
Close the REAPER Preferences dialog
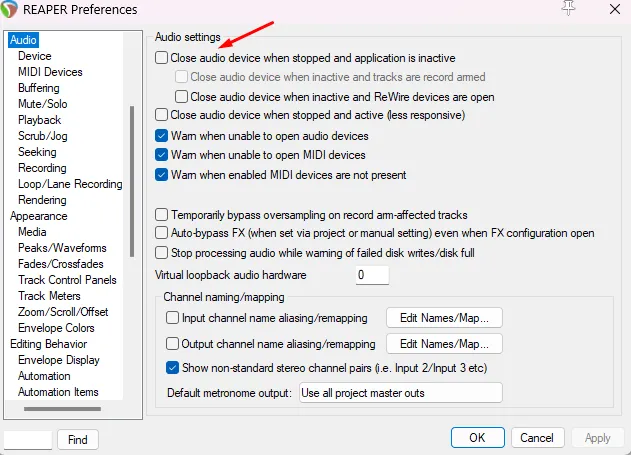(x=615, y=9)
